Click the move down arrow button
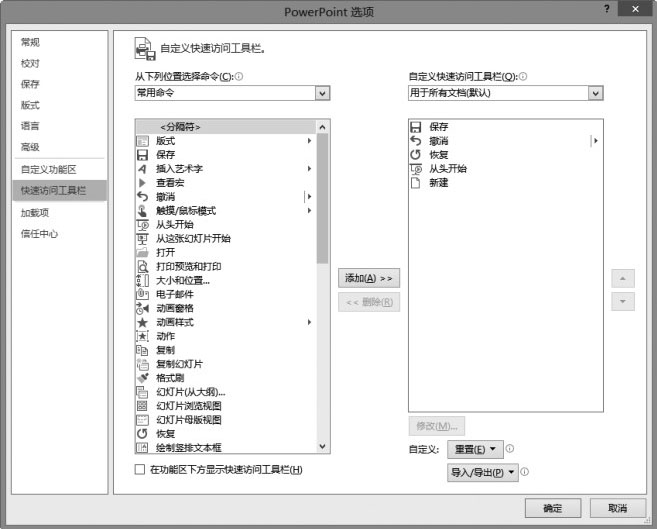The height and width of the screenshot is (529, 657). (x=623, y=302)
